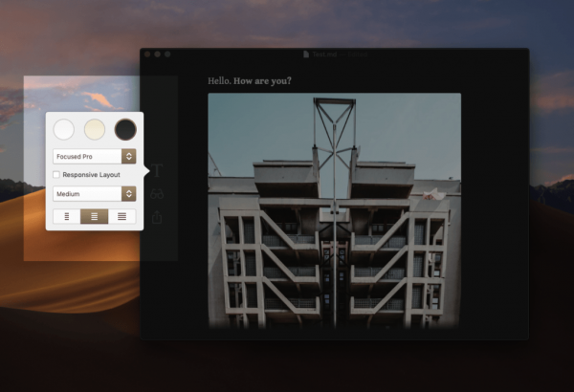Close the editor window with red button
Viewport: 574px width, 392px height.
pyautogui.click(x=147, y=54)
